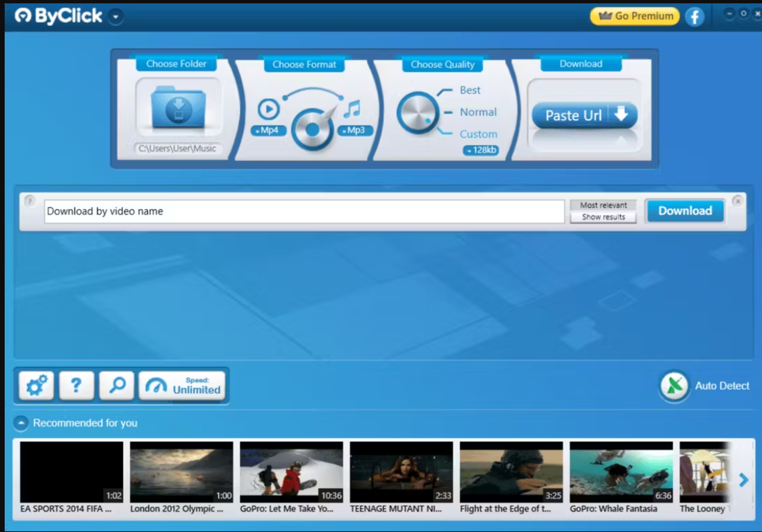Click the download folder icon
This screenshot has height=532, width=762.
click(178, 107)
